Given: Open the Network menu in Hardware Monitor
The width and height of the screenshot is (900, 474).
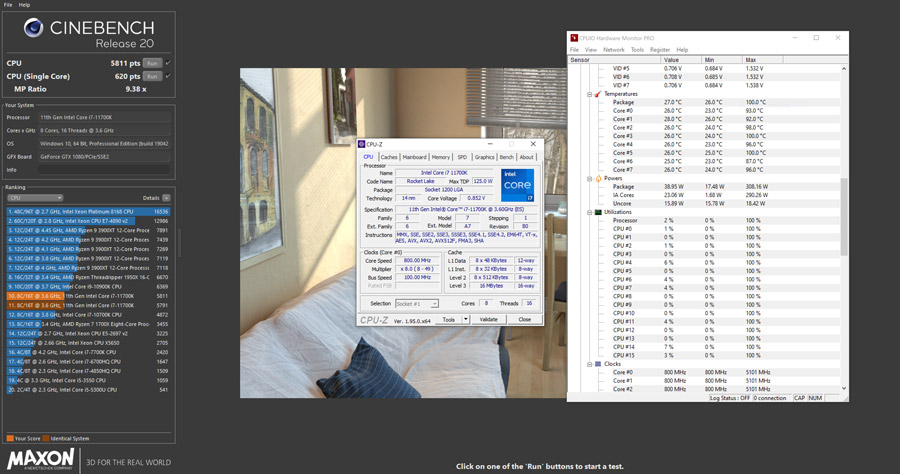Looking at the screenshot, I should pos(614,50).
